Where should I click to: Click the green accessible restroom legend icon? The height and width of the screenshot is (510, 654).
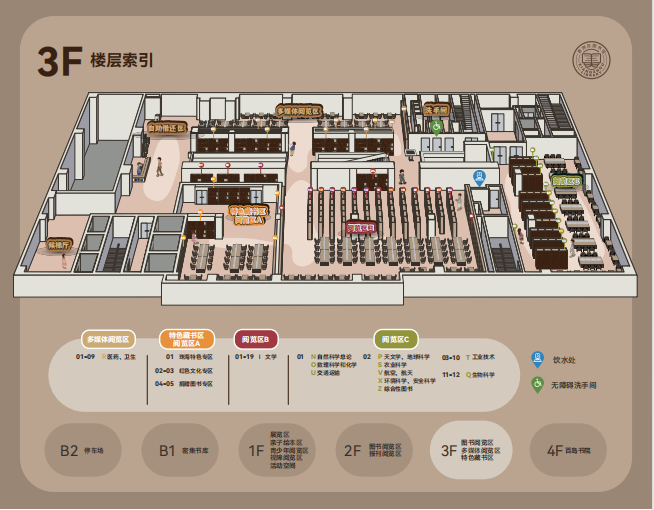[x=537, y=383]
